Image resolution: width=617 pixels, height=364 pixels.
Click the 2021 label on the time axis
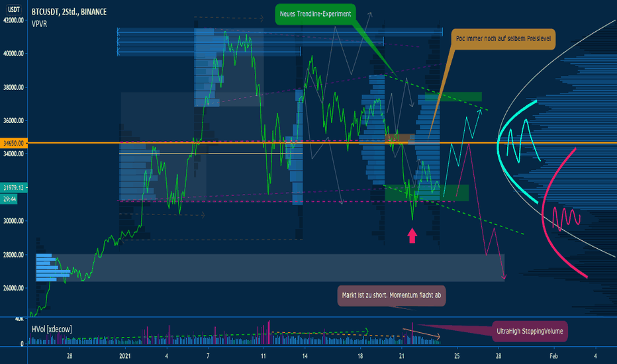(x=124, y=356)
